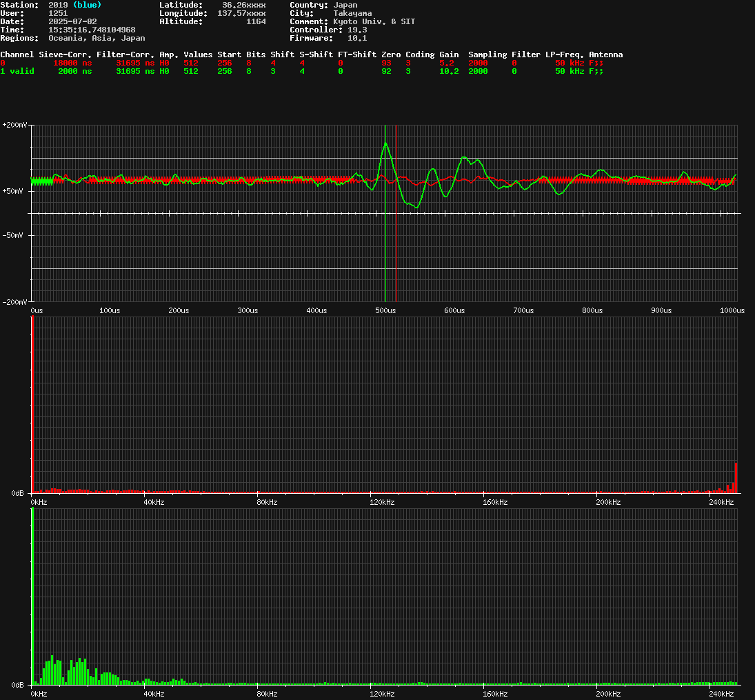Click the latitude value 36.26xxxx
This screenshot has width=755, height=700.
243,5
